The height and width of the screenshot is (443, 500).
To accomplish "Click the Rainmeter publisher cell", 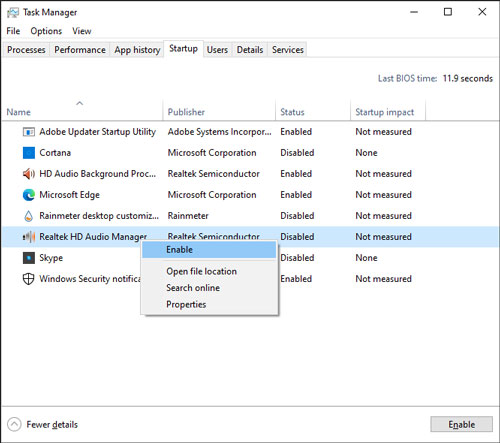I will pyautogui.click(x=188, y=216).
